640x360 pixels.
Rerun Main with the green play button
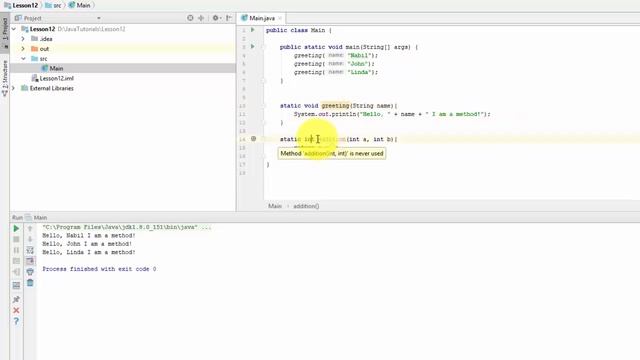tap(16, 228)
